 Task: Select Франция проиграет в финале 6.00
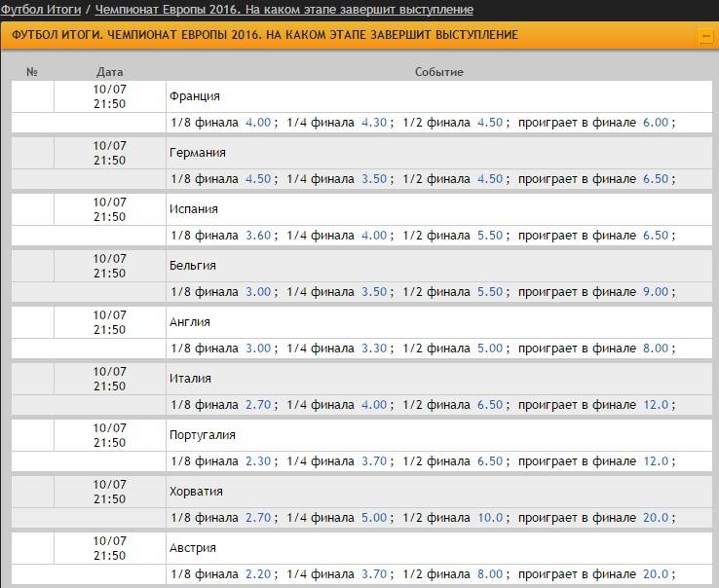[x=655, y=123]
